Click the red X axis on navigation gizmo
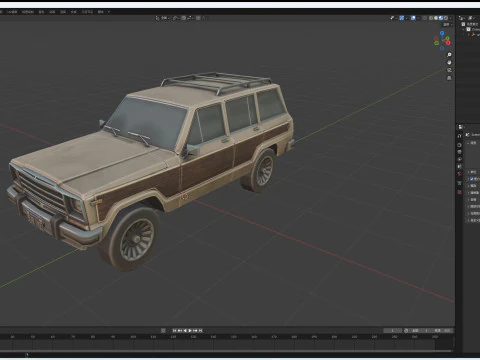This screenshot has width=480, height=360. pos(448,43)
